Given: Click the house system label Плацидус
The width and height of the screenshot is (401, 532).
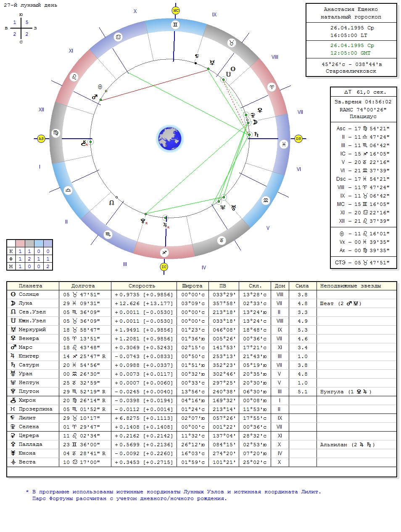Looking at the screenshot, I should coord(363,116).
